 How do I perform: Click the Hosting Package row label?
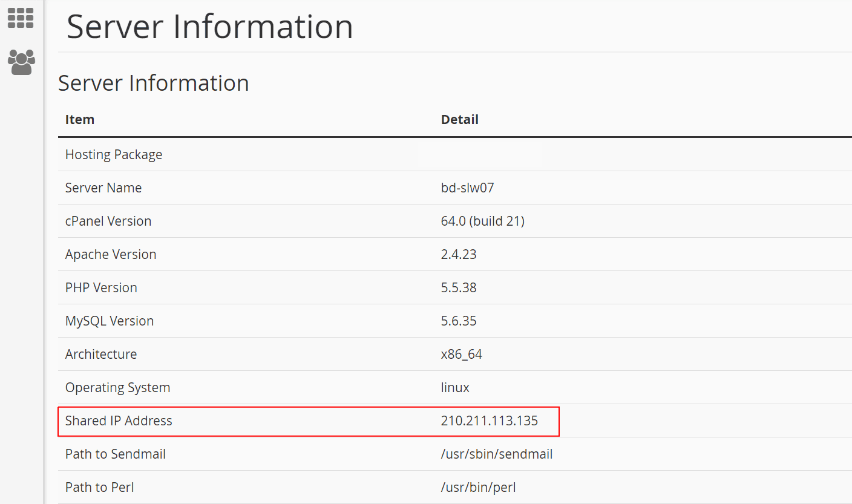tap(114, 154)
